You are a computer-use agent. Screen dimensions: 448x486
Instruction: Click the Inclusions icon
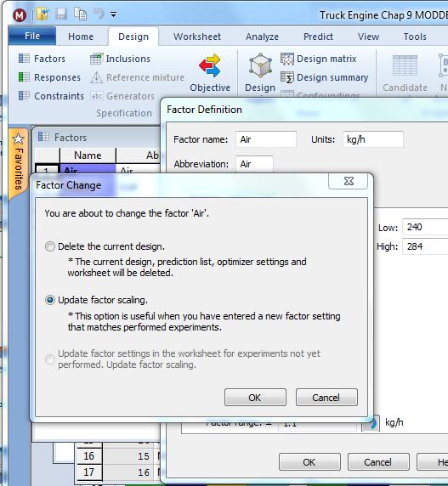[x=96, y=59]
